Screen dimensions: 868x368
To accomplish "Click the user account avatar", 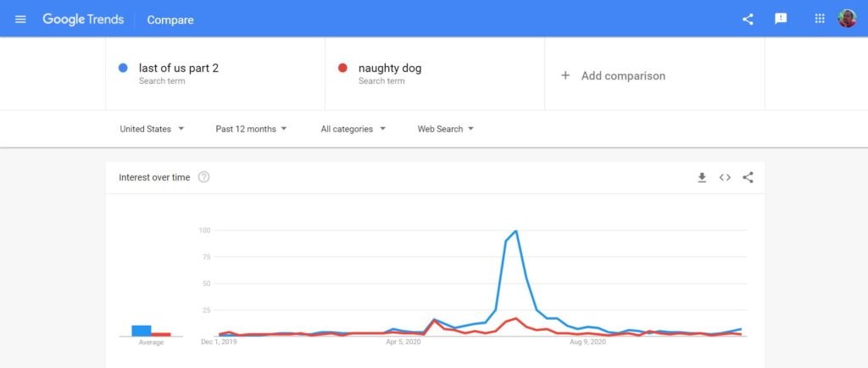I will click(847, 19).
